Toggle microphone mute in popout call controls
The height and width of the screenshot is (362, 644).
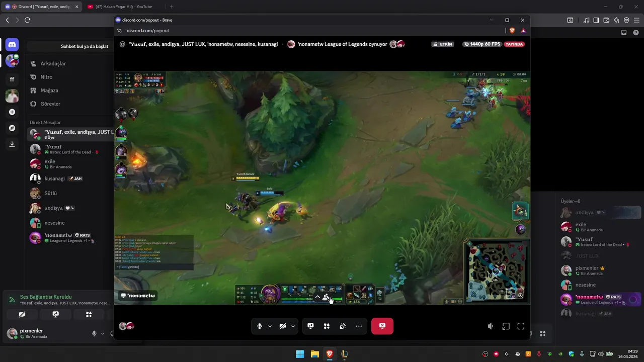(260, 326)
